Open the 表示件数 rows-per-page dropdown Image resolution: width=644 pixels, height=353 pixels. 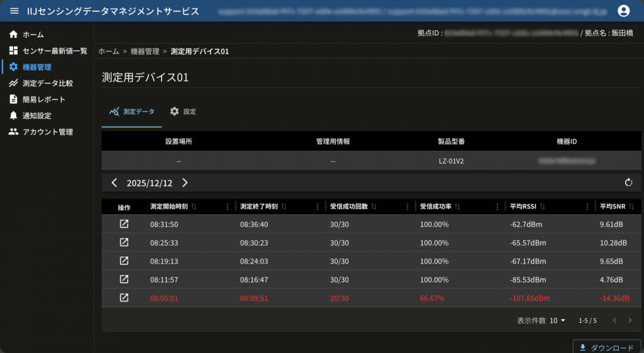557,320
